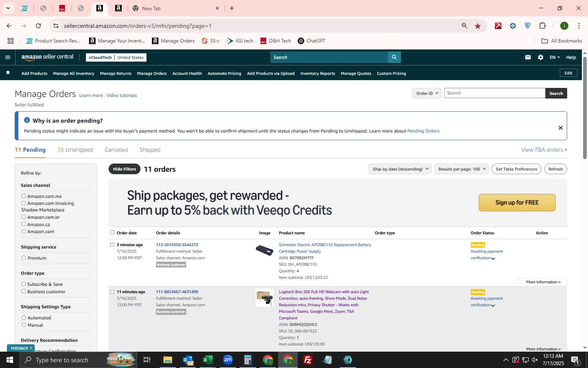588x368 pixels.
Task: Open order link 111-8053667-4631409
Action: pyautogui.click(x=177, y=292)
